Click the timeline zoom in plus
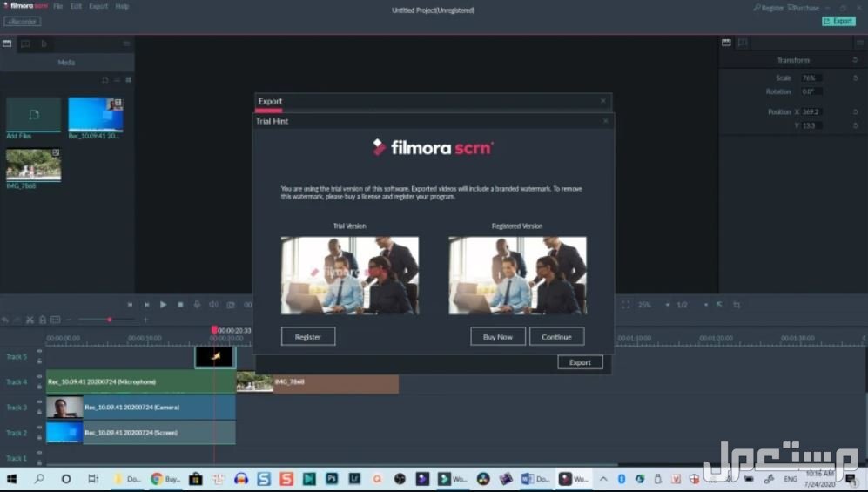Image resolution: width=868 pixels, height=492 pixels. [x=145, y=320]
